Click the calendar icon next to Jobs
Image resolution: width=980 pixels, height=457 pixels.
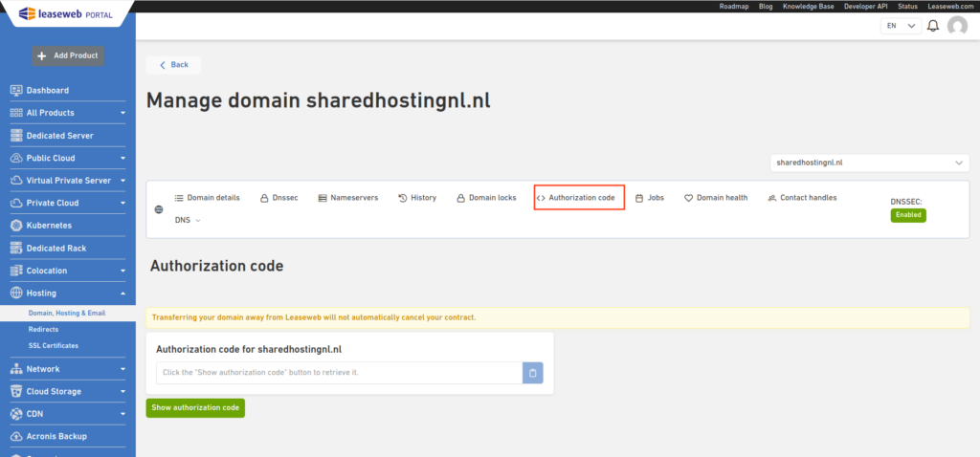tap(639, 198)
